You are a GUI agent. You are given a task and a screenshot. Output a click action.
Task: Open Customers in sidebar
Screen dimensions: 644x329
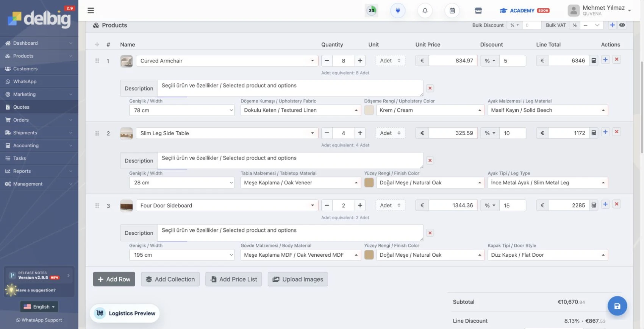click(39, 69)
